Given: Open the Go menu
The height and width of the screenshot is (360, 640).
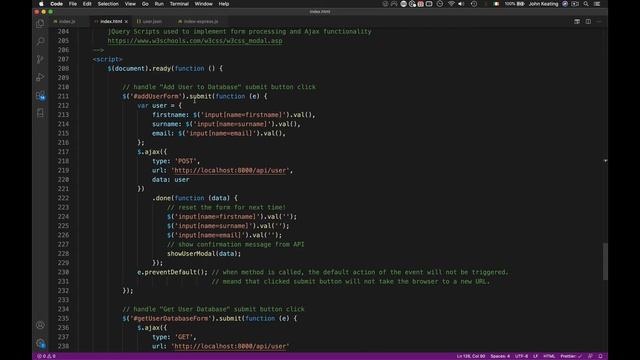Looking at the screenshot, I should click(x=145, y=4).
